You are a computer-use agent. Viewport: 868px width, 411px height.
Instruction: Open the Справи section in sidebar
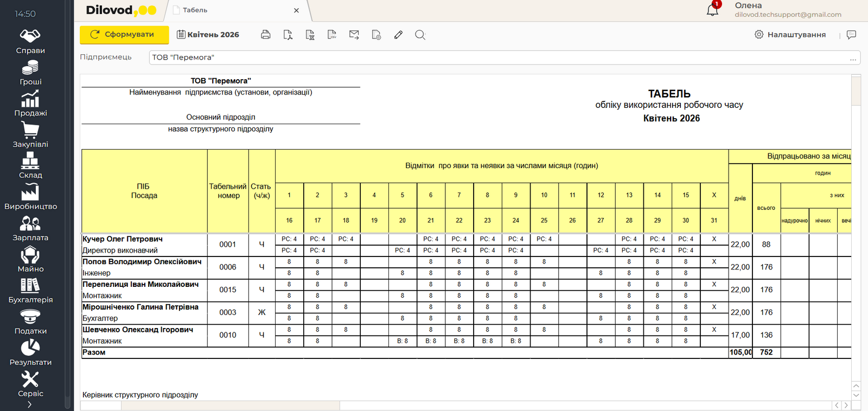click(x=30, y=42)
